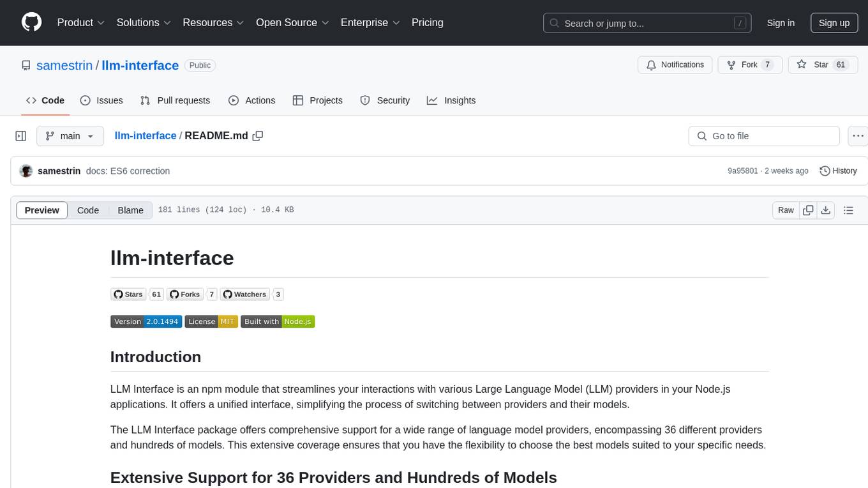Select the Blame view

[x=131, y=210]
